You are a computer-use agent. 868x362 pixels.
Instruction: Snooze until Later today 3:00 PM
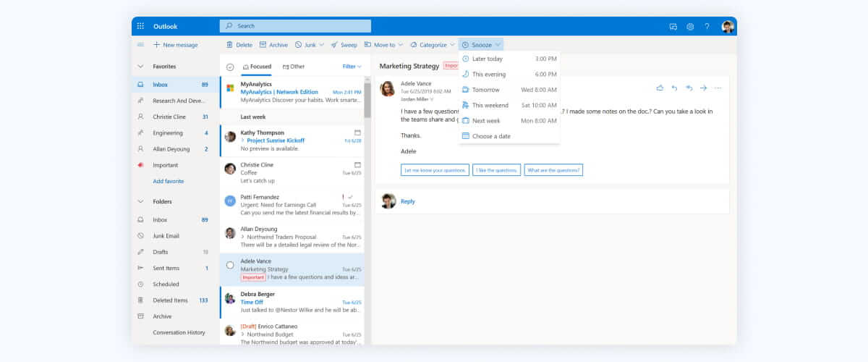509,59
